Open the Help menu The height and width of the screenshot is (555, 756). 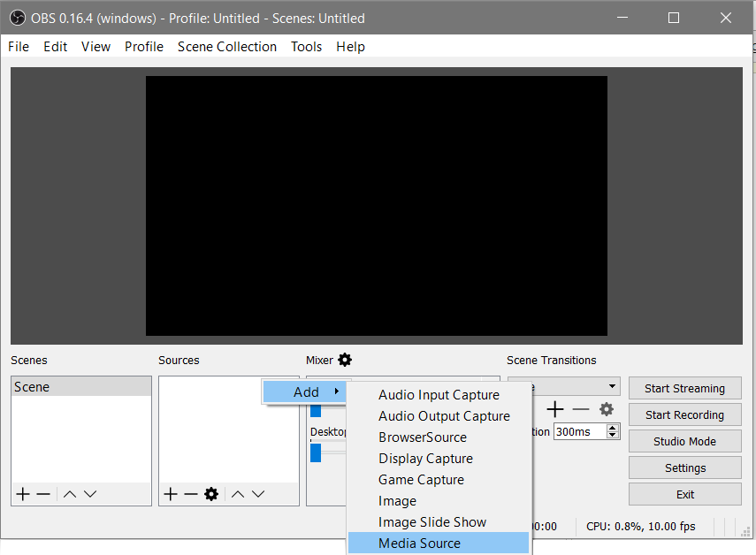[350, 47]
